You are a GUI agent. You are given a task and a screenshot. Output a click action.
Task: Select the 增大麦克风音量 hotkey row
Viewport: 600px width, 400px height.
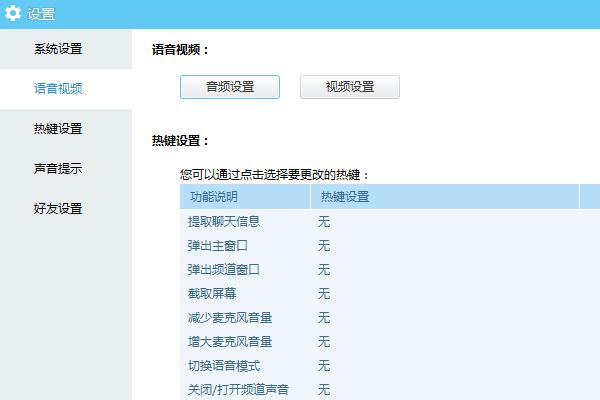(390, 341)
